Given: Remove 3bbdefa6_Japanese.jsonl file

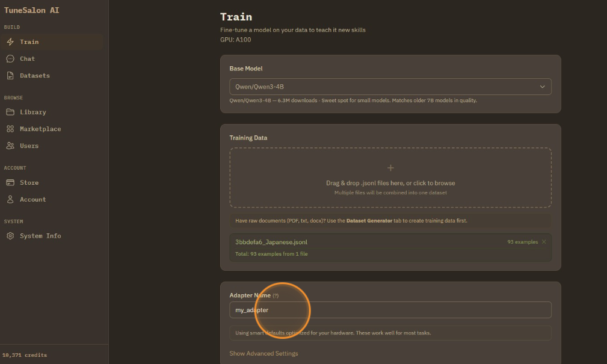Looking at the screenshot, I should tap(544, 242).
